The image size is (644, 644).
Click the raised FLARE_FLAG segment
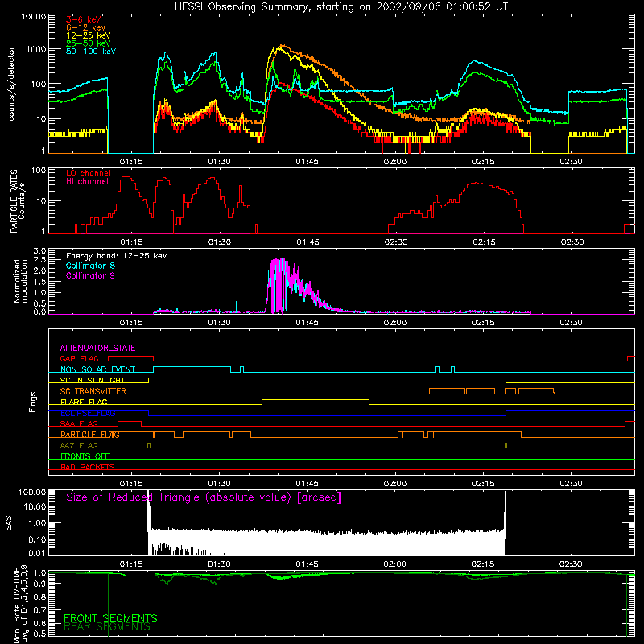pos(316,399)
